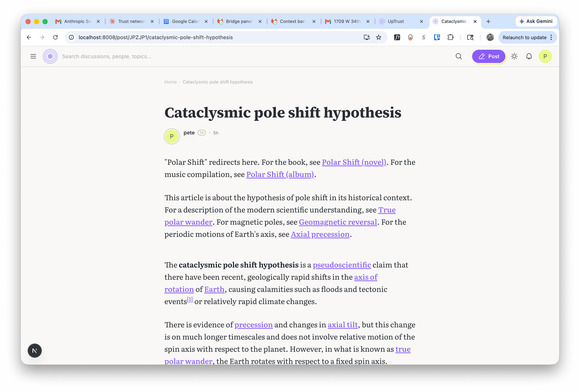This screenshot has height=392, width=580.
Task: Close the Trust network tab
Action: point(152,21)
